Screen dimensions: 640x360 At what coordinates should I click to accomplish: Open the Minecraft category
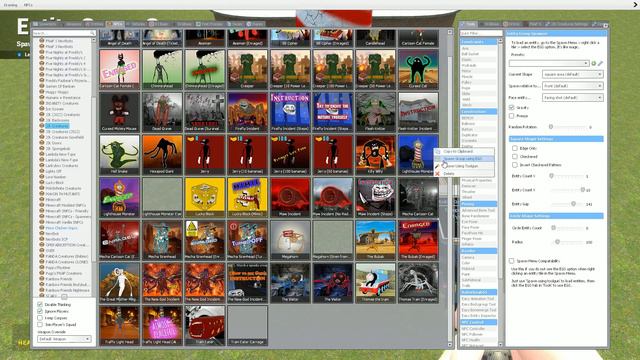click(53, 200)
